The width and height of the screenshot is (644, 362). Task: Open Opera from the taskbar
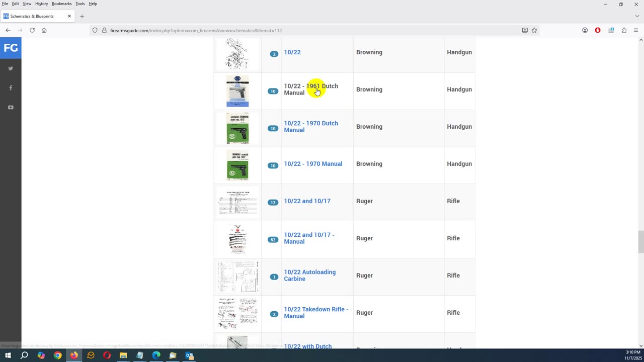(x=107, y=355)
